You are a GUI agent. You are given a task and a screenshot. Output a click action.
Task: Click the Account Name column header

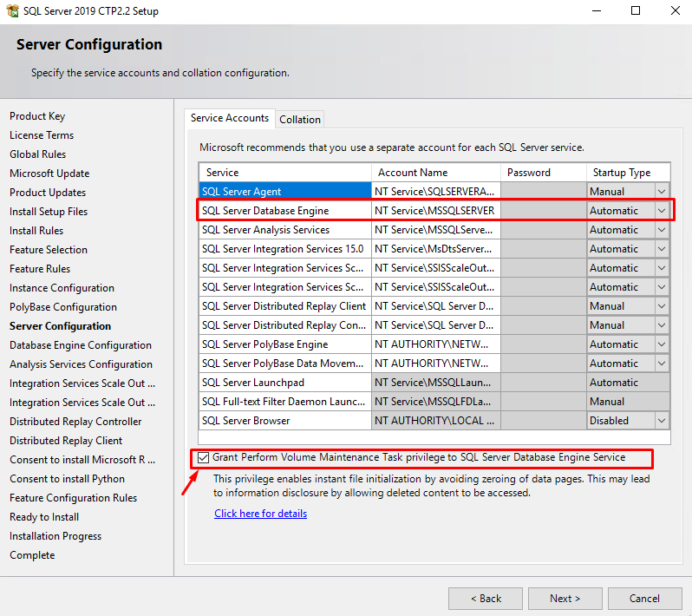436,173
